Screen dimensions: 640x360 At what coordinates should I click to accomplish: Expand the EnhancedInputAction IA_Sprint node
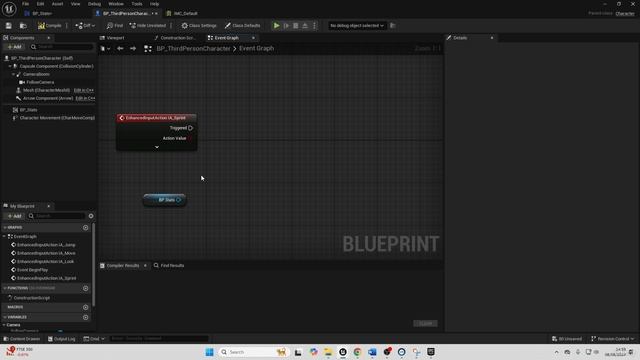[x=157, y=147]
